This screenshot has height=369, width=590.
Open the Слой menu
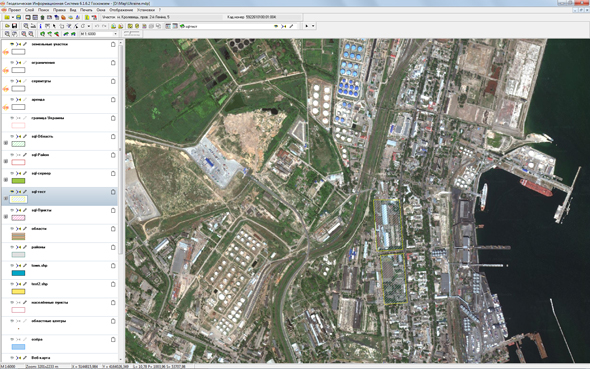click(x=29, y=10)
